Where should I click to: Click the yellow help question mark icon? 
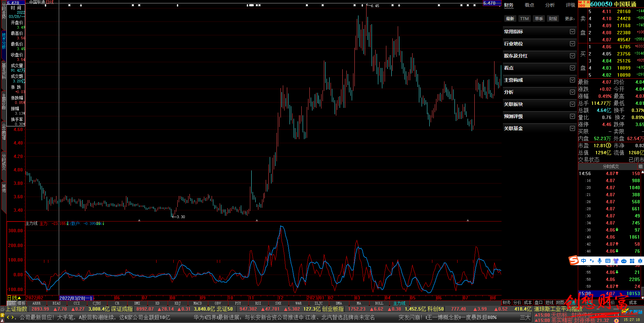pyautogui.click(x=2, y=315)
